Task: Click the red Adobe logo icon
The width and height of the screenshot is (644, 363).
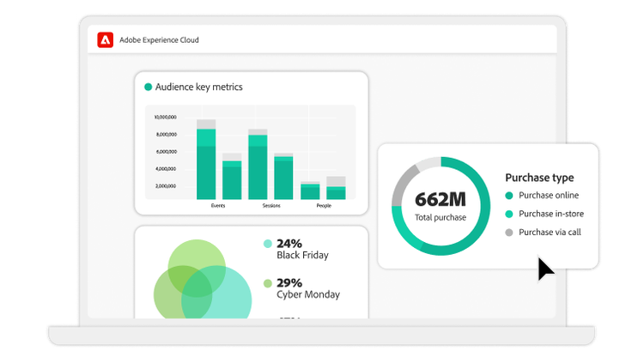Action: point(106,39)
